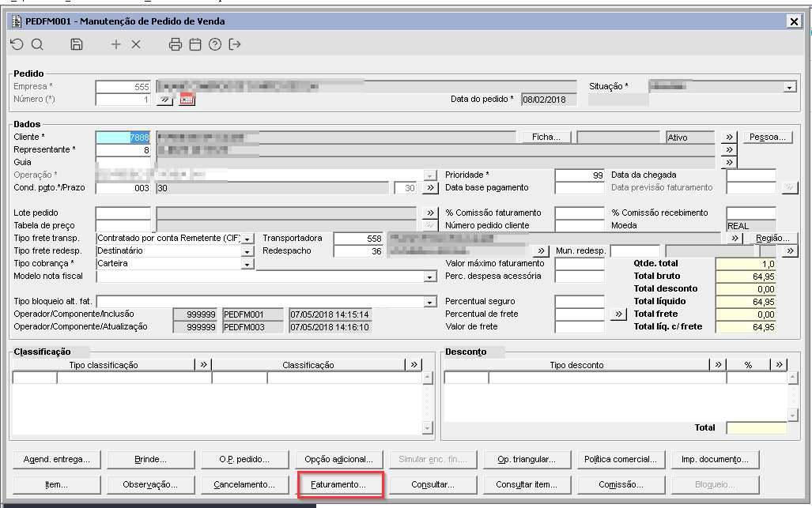The width and height of the screenshot is (812, 508).
Task: Click the Redespacho code field 36
Action: coord(358,251)
